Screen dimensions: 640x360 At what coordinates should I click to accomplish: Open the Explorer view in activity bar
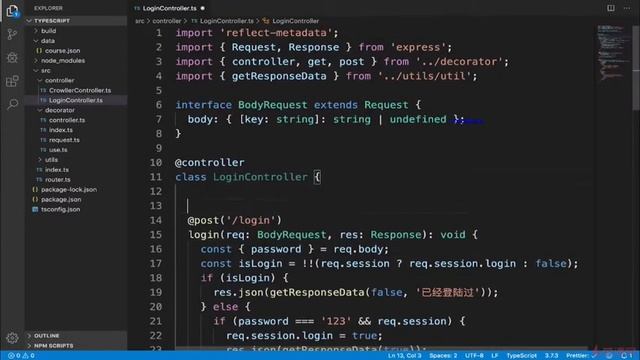click(x=12, y=11)
